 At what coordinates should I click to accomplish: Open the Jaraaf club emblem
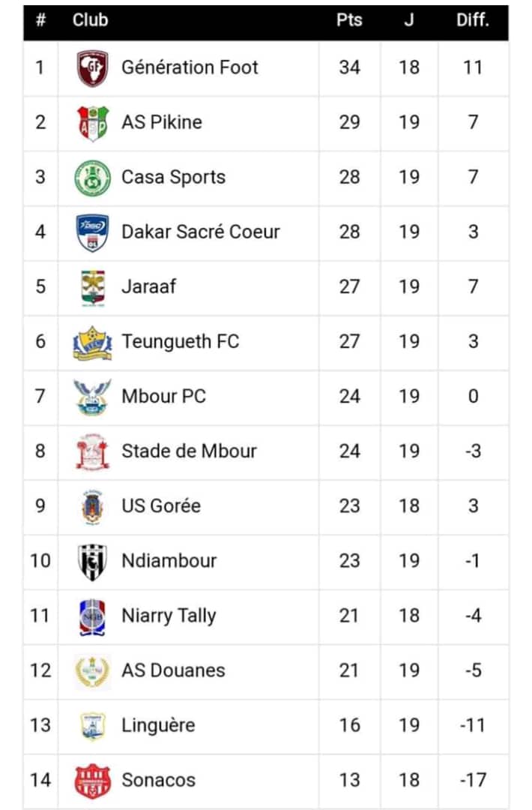(x=93, y=287)
